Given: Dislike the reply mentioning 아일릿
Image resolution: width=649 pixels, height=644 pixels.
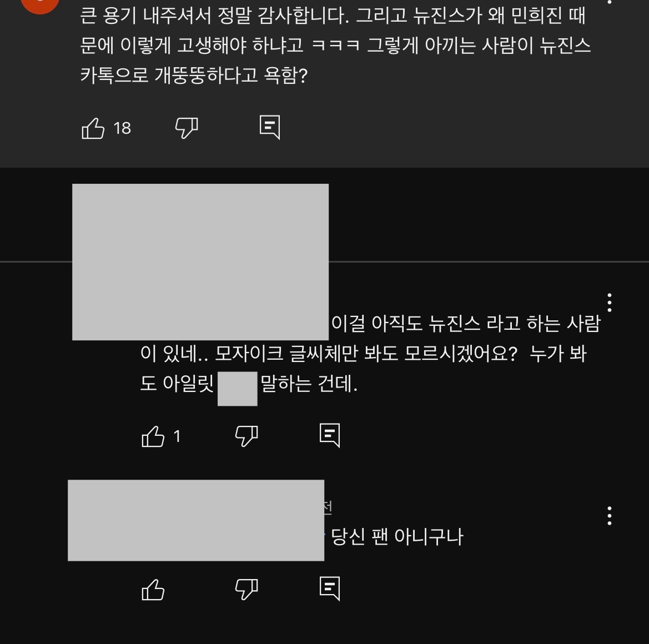Looking at the screenshot, I should 246,436.
